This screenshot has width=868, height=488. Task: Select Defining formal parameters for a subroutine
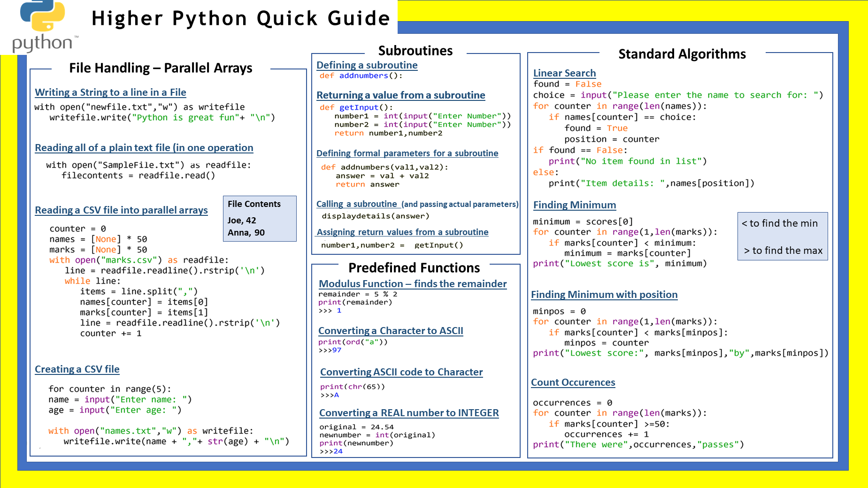pyautogui.click(x=407, y=153)
